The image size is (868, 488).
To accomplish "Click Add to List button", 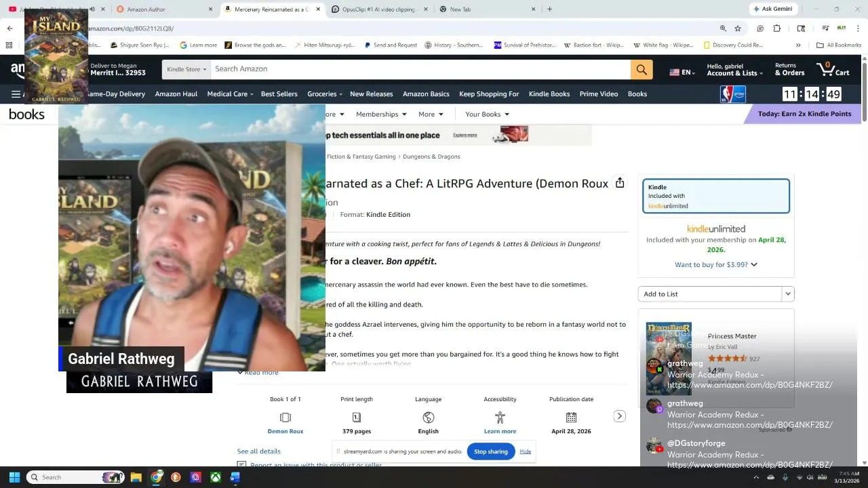I will point(710,294).
